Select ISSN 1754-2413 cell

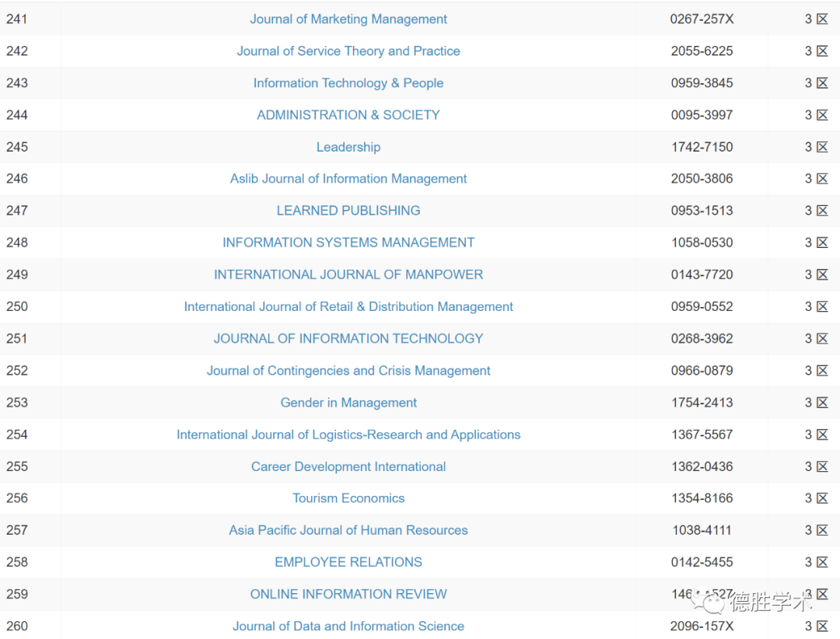pyautogui.click(x=702, y=403)
